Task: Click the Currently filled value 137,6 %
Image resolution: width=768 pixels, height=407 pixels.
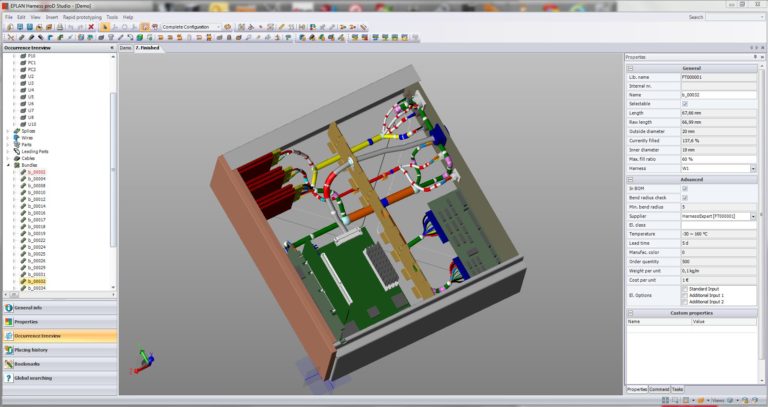Action: click(718, 141)
